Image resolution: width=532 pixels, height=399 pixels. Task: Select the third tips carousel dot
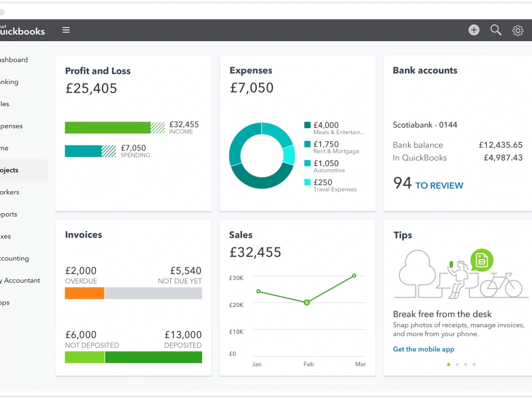465,364
